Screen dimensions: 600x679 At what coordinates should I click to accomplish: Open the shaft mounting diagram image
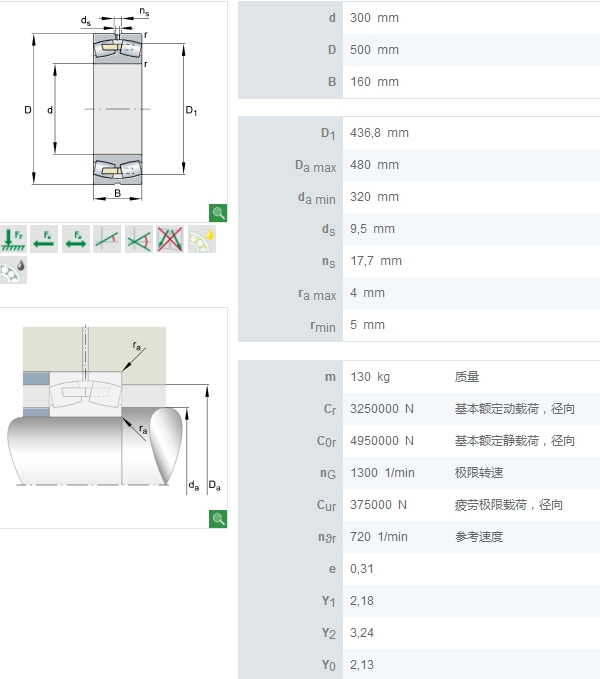(x=110, y=415)
